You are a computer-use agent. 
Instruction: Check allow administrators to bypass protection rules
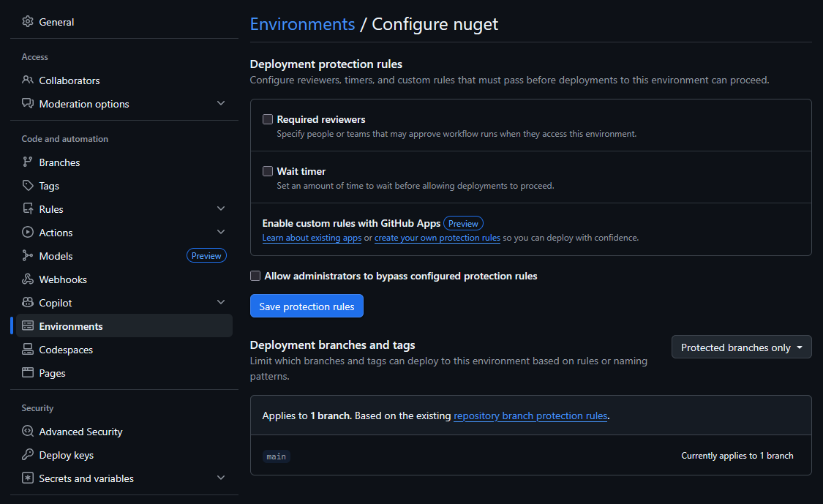[255, 276]
